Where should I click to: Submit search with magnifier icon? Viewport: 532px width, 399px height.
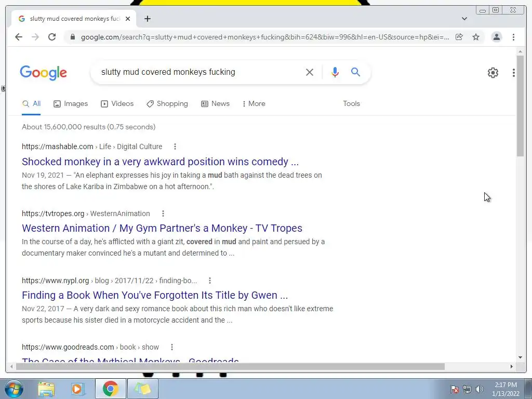click(355, 72)
